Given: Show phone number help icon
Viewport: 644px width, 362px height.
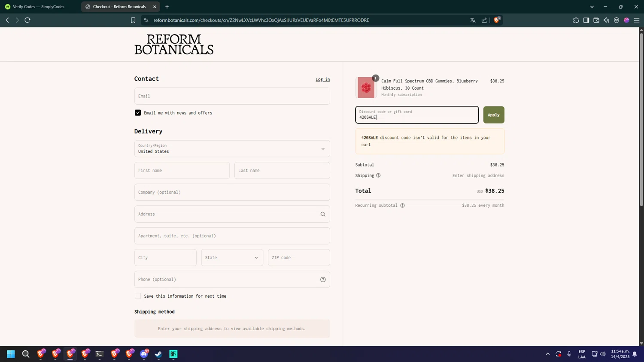Looking at the screenshot, I should coord(323,280).
